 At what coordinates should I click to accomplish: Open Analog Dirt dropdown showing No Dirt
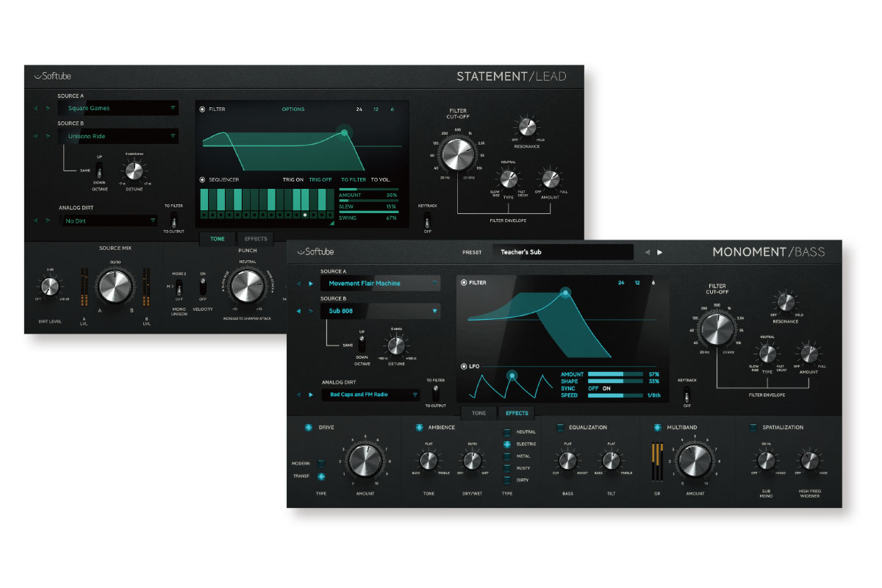click(109, 220)
